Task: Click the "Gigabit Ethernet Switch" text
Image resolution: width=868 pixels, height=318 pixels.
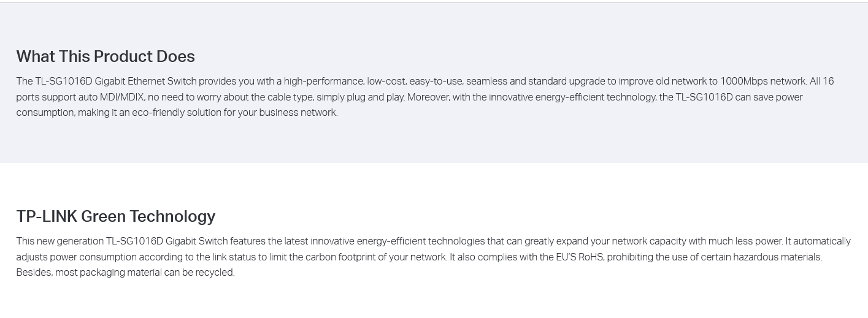Action: click(145, 81)
